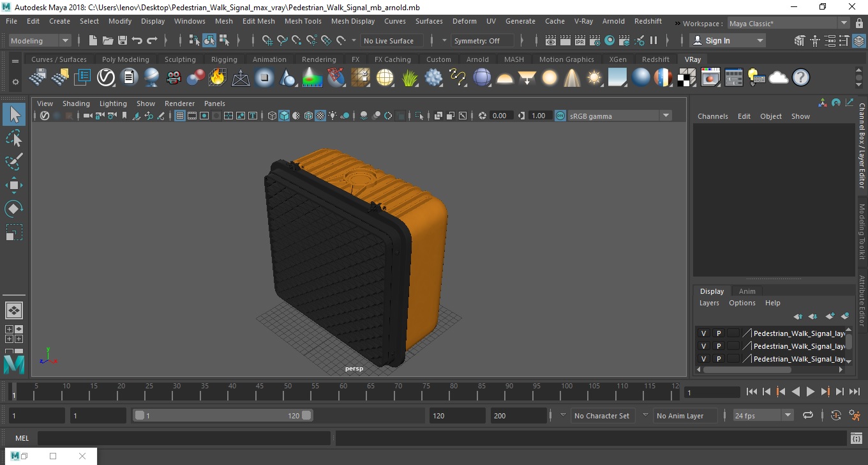868x465 pixels.
Task: Open the Mesh Tools menu
Action: (x=303, y=21)
